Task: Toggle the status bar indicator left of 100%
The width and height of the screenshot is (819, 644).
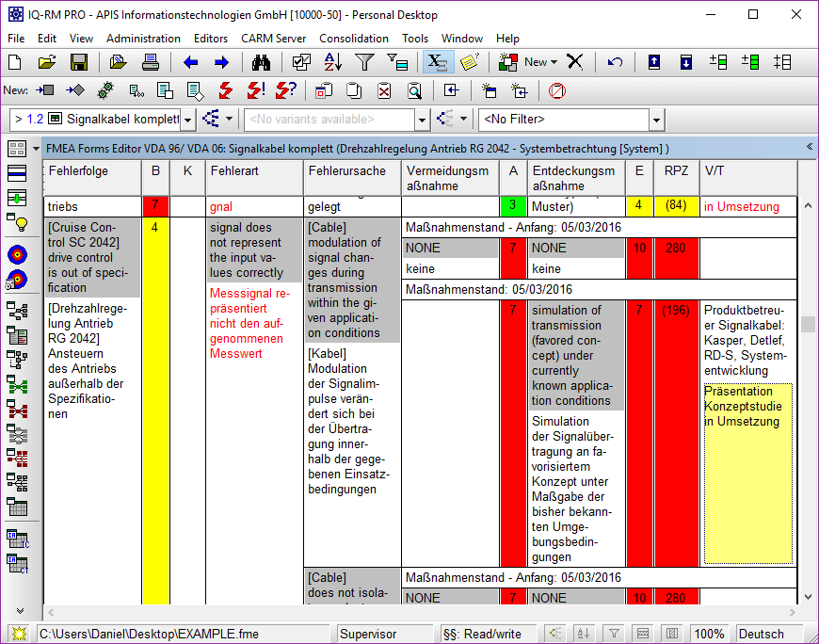Action: tap(672, 634)
